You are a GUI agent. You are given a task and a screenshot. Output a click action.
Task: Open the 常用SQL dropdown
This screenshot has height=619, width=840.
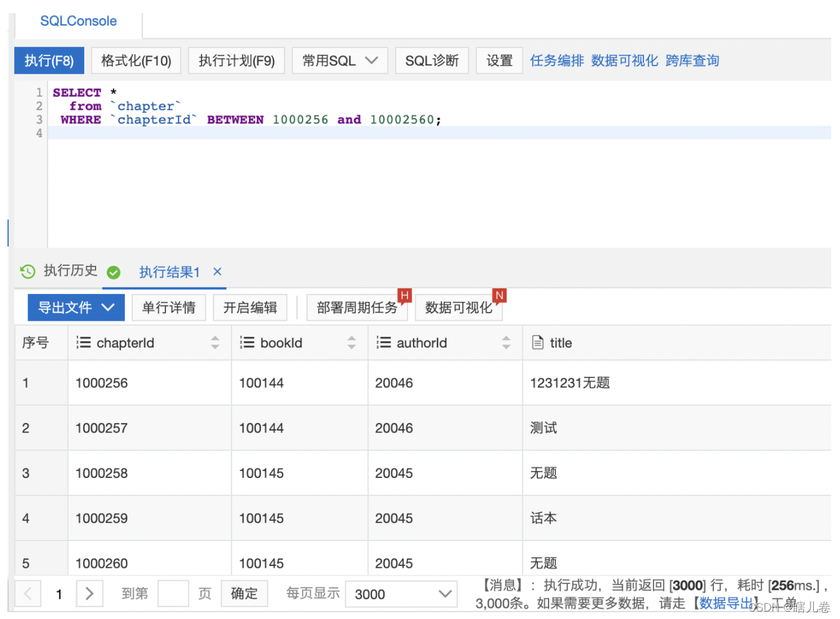pos(340,61)
